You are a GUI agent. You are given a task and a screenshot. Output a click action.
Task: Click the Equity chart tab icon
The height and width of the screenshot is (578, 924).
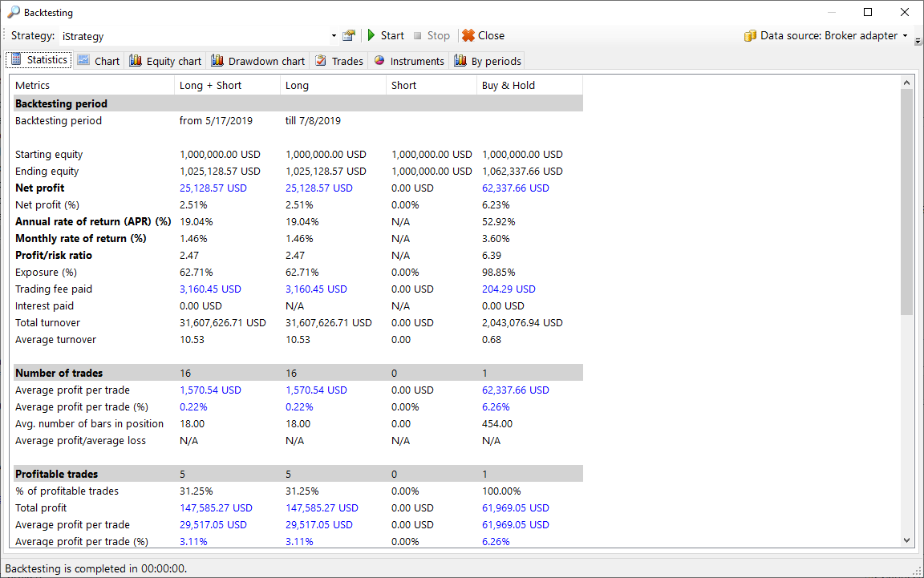[x=136, y=61]
